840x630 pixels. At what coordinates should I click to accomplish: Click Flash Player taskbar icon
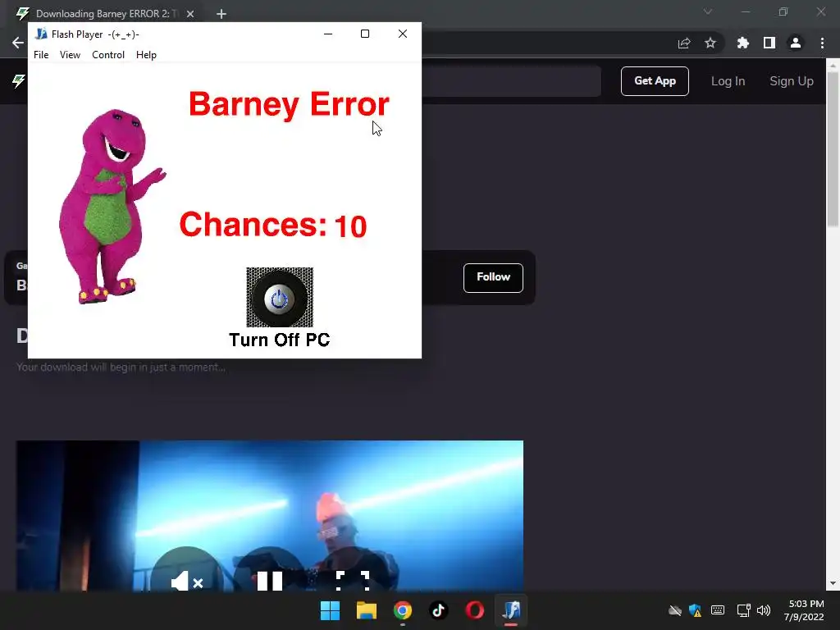click(511, 610)
